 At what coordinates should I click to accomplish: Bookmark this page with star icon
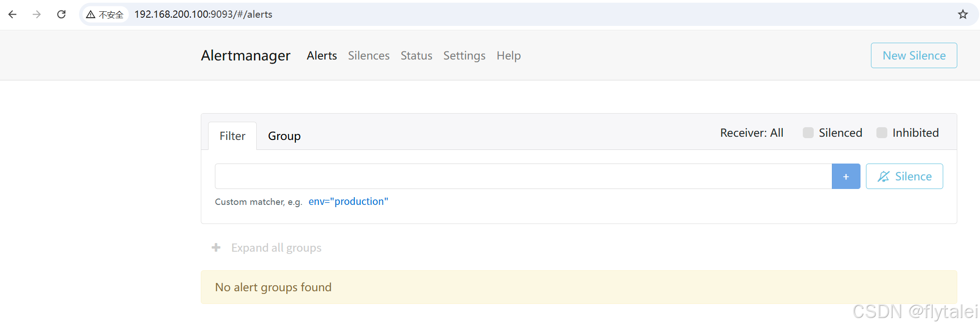point(963,15)
